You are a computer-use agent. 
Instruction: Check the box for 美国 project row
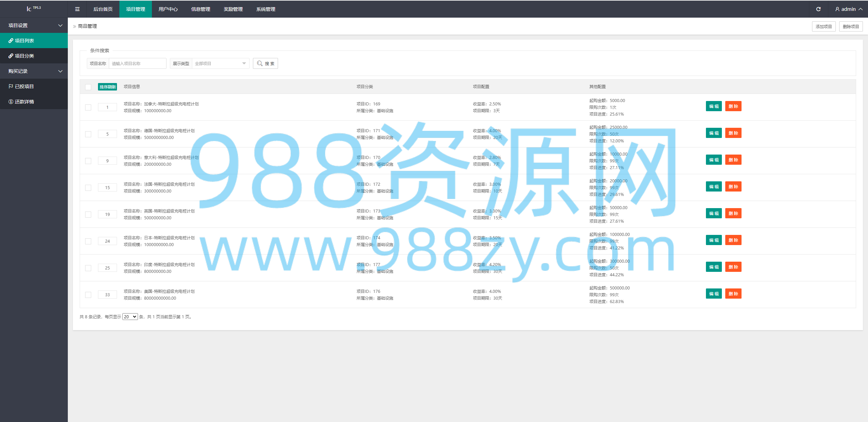tap(88, 295)
